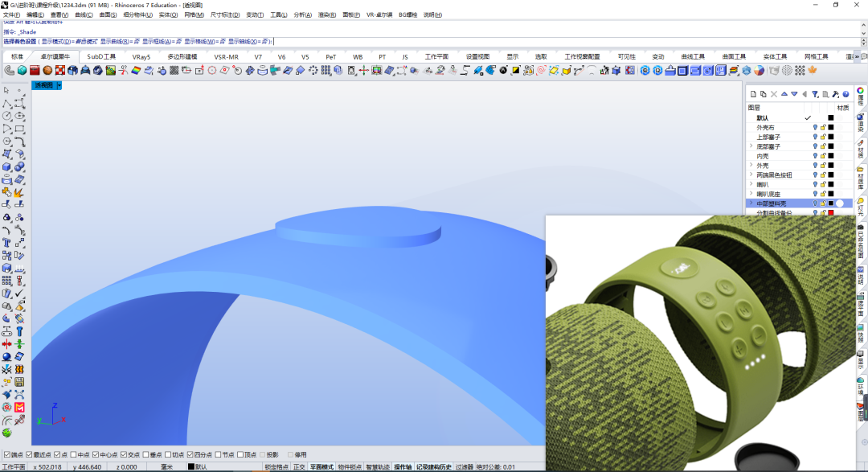Image resolution: width=868 pixels, height=472 pixels.
Task: Click the 记录建构历史 status bar button
Action: 434,467
